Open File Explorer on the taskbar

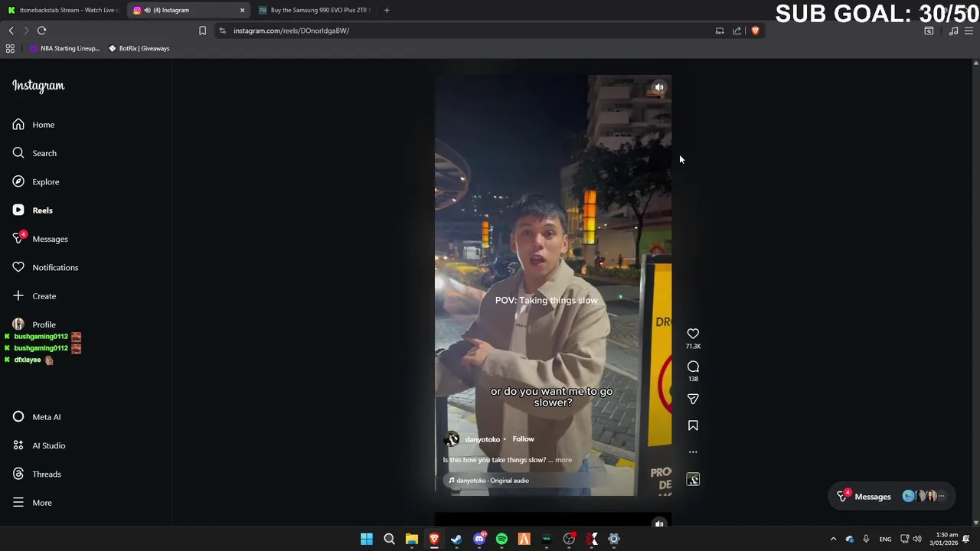coord(411,539)
